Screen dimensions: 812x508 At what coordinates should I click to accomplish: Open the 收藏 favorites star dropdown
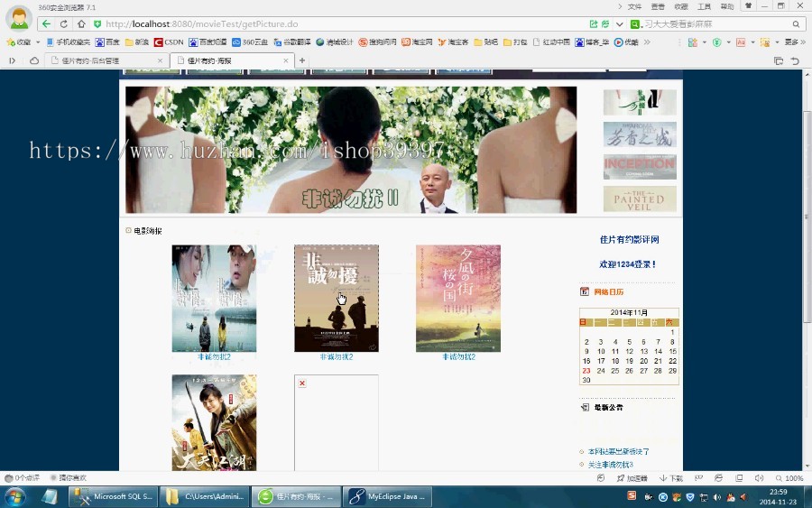tap(23, 42)
